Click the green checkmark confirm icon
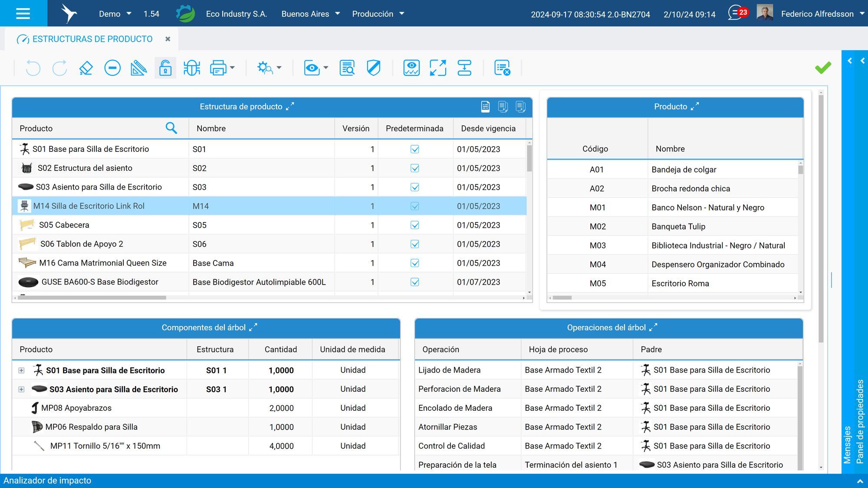 pyautogui.click(x=823, y=67)
